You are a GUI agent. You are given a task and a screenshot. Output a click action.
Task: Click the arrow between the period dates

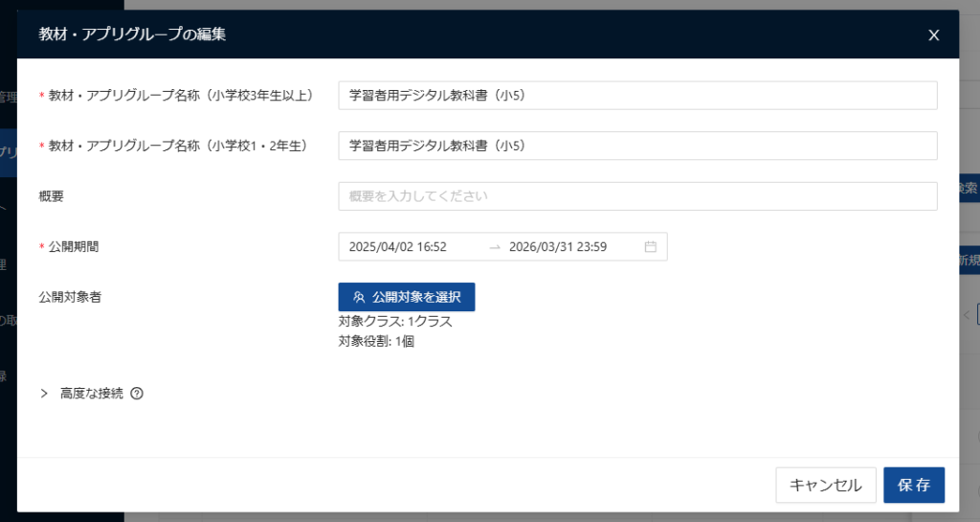(495, 247)
